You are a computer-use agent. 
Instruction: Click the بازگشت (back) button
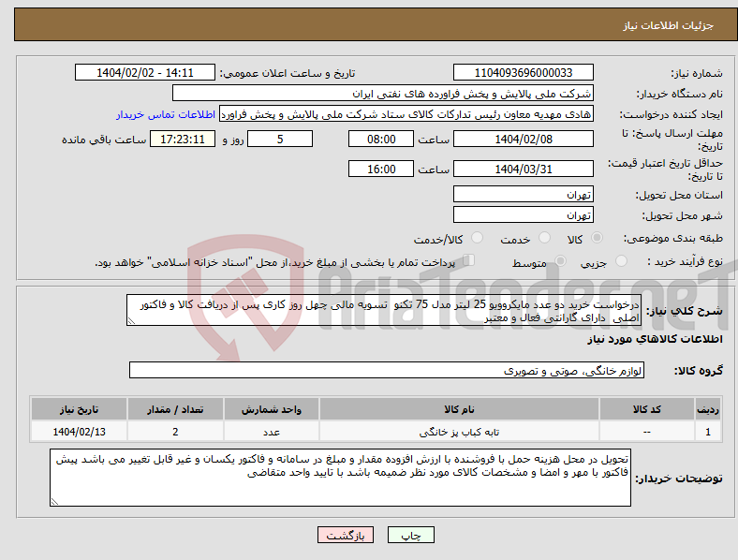click(x=346, y=535)
